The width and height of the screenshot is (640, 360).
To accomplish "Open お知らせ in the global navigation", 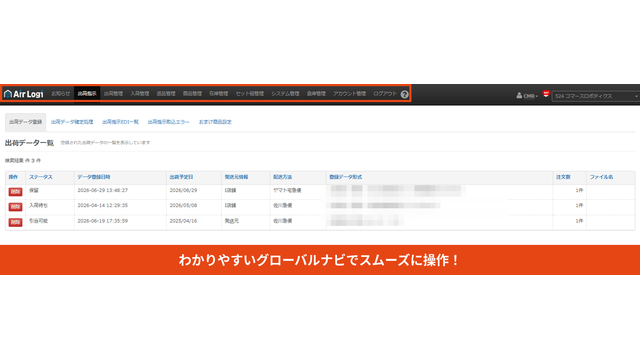I will pos(61,93).
